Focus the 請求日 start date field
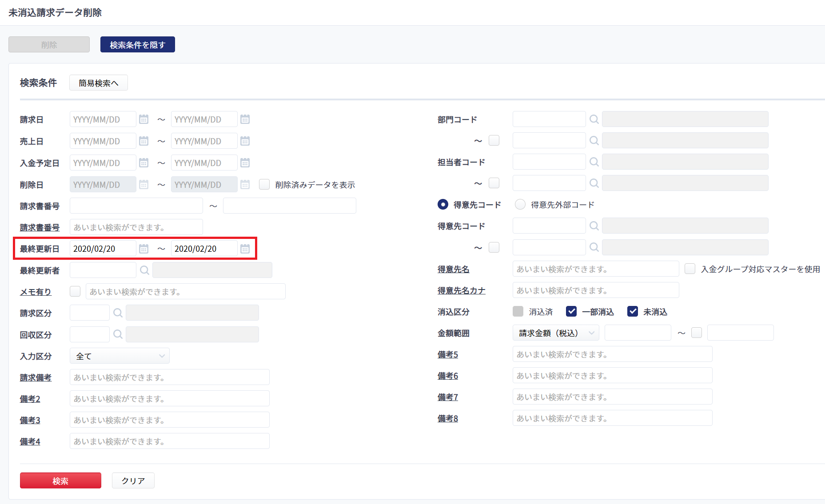Image resolution: width=825 pixels, height=504 pixels. 103,119
